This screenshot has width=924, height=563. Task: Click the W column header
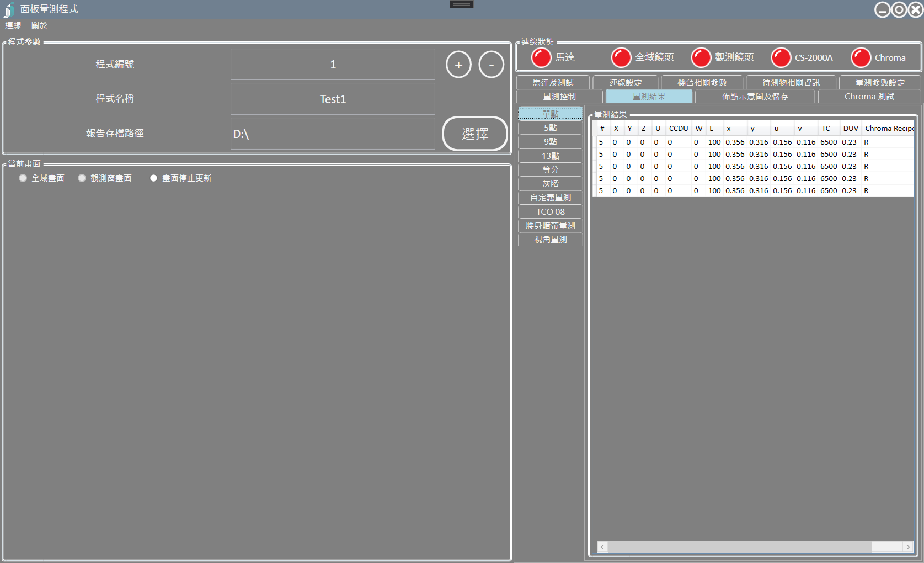pos(699,129)
